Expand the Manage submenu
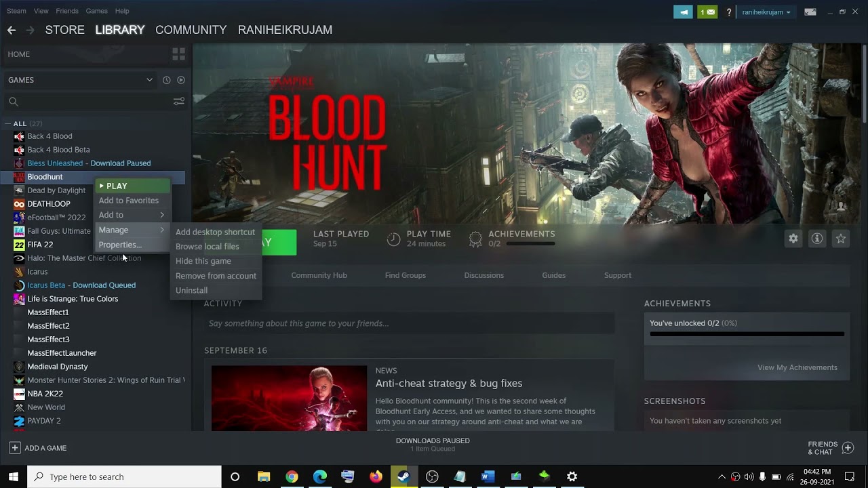This screenshot has width=868, height=488. 132,230
